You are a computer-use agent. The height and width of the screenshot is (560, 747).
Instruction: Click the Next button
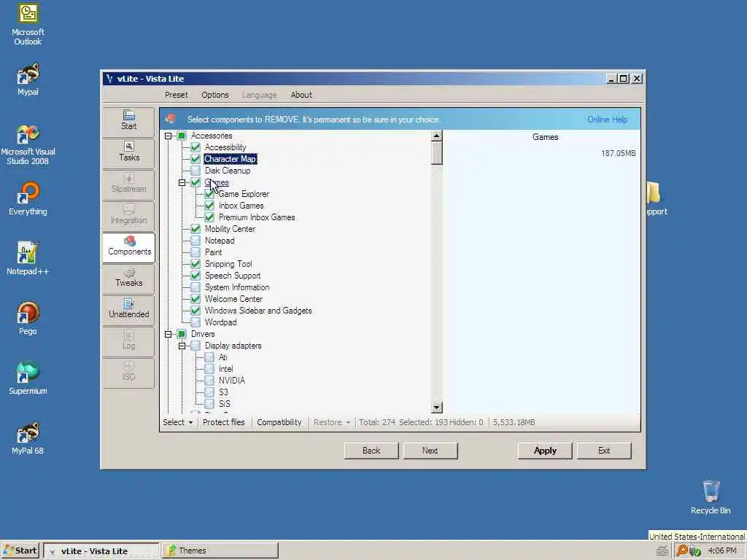pos(430,451)
